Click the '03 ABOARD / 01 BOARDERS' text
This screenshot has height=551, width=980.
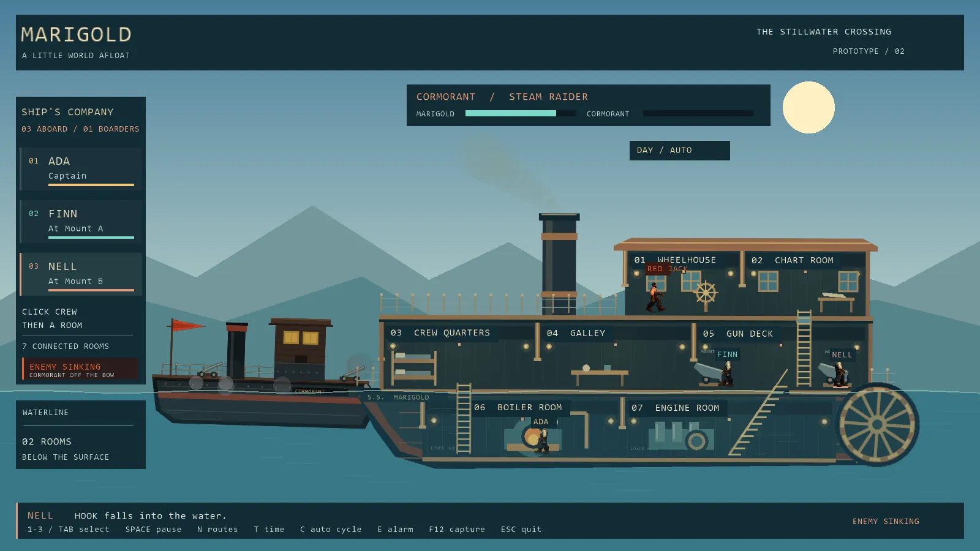[x=80, y=129]
